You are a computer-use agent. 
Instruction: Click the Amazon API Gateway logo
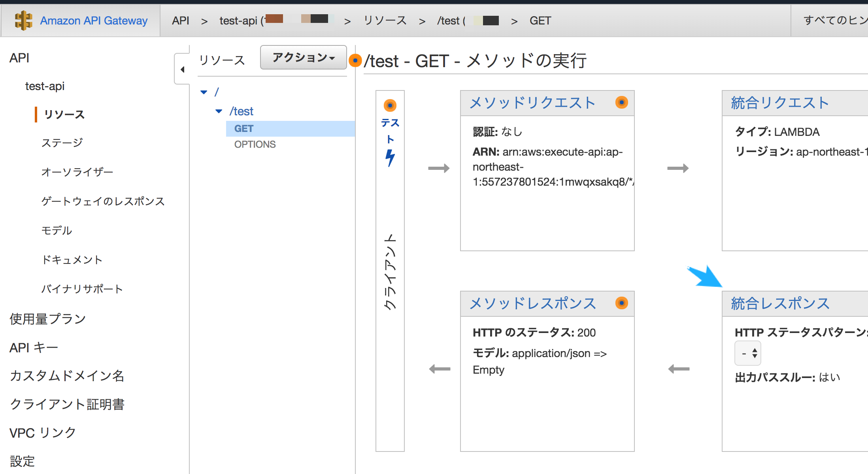click(24, 20)
